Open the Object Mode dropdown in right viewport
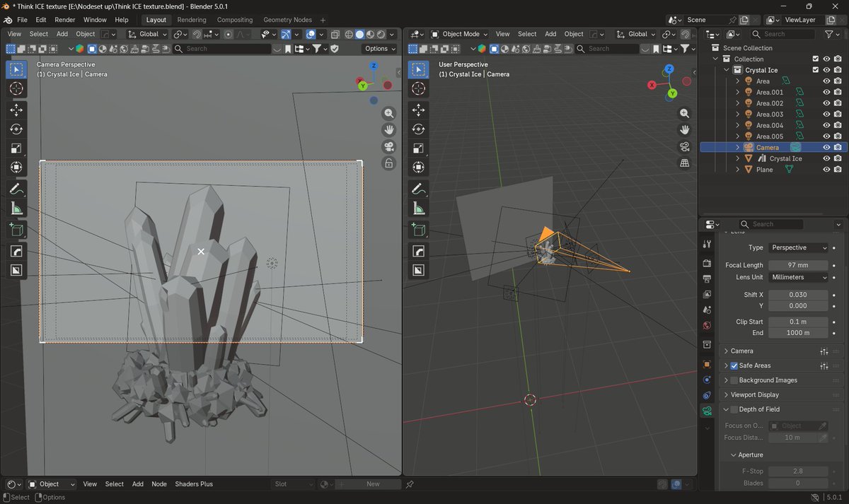Image resolution: width=849 pixels, height=504 pixels. point(459,34)
